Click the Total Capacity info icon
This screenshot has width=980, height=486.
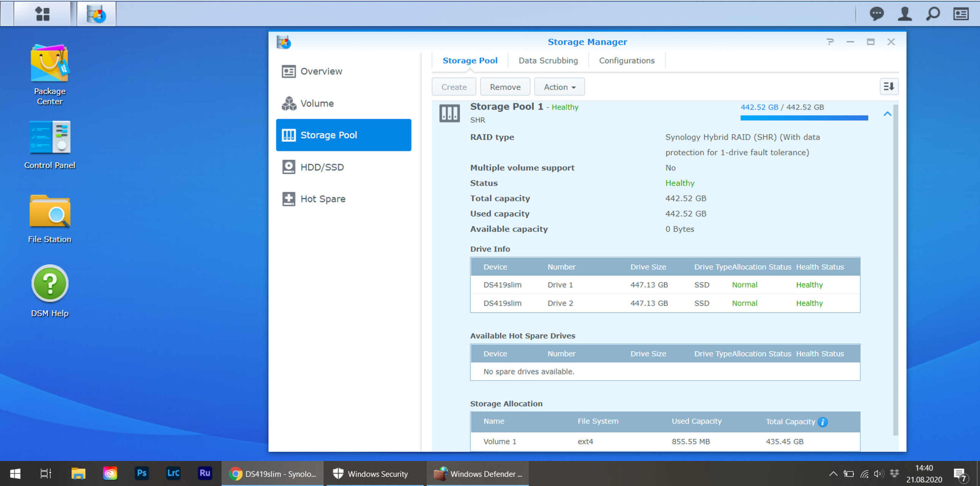(x=822, y=422)
